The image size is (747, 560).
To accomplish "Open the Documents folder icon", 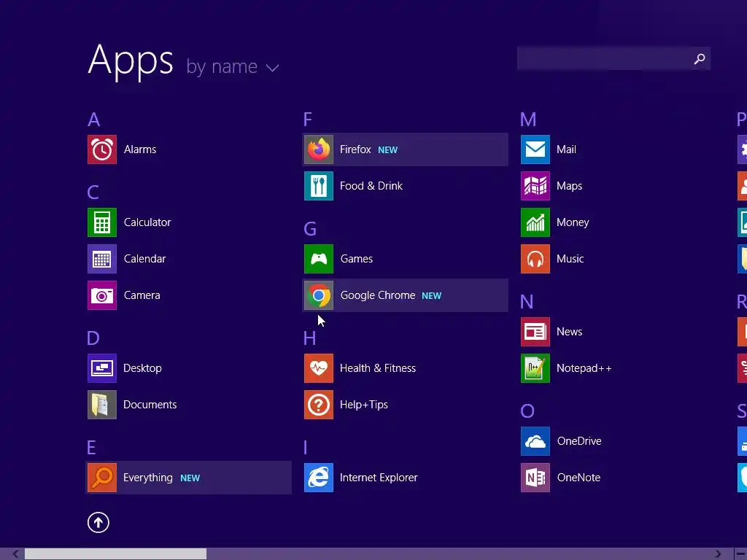I will click(102, 405).
